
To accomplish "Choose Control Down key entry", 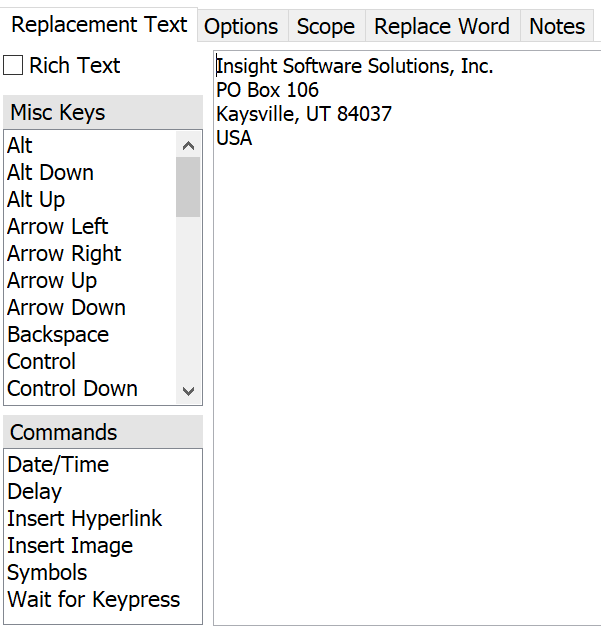I will tap(72, 389).
